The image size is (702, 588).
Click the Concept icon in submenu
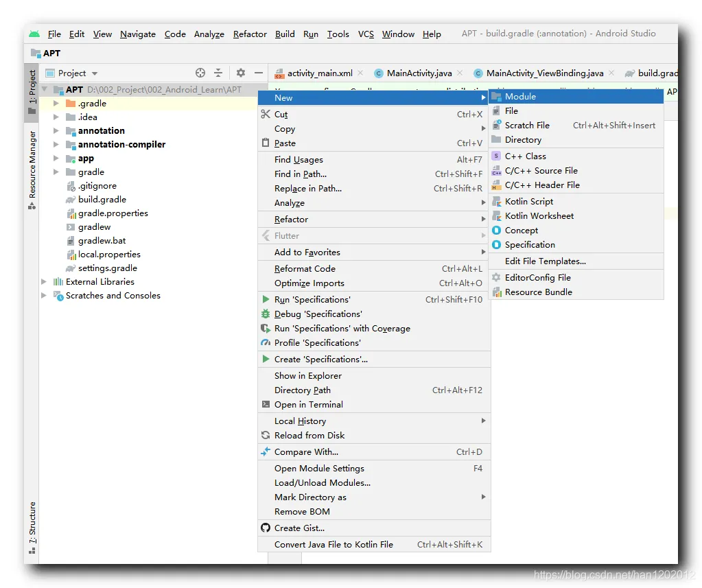pyautogui.click(x=496, y=230)
